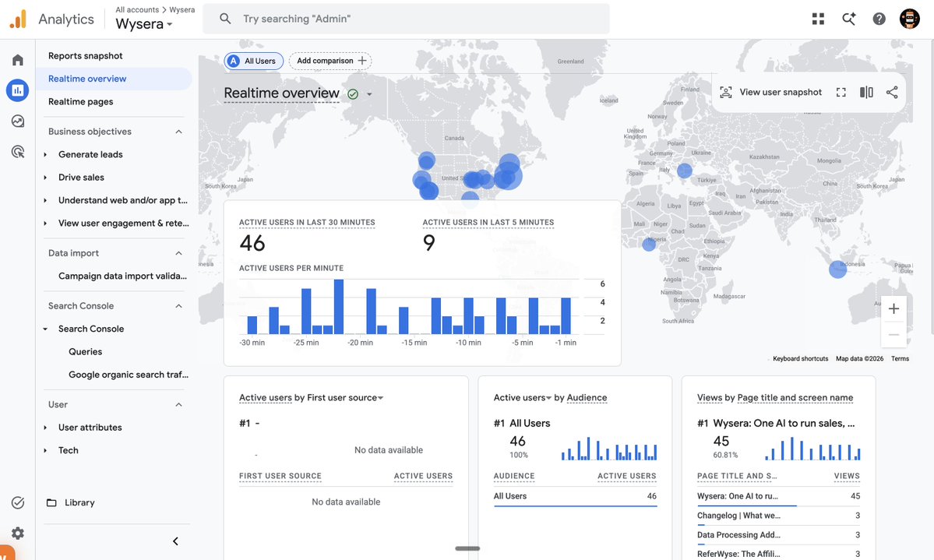Viewport: 934px width, 560px height.
Task: Click the Audience dimension label
Action: click(587, 397)
